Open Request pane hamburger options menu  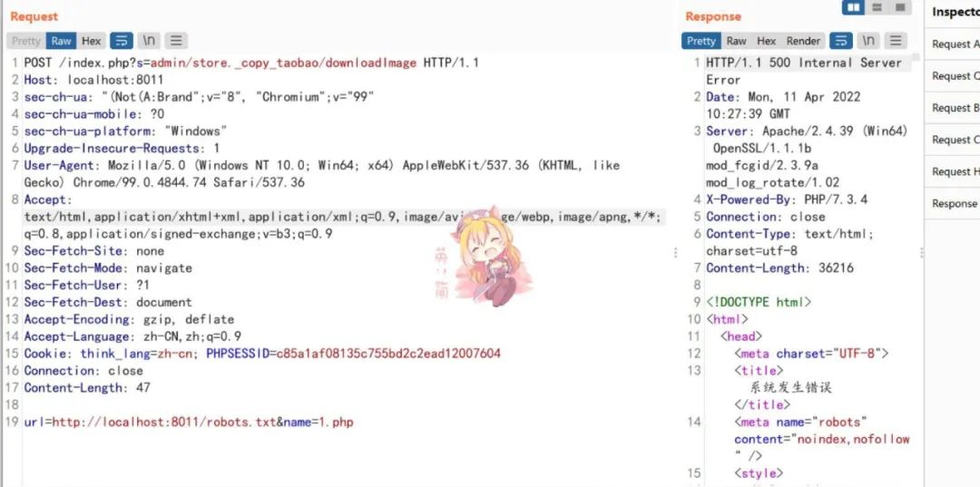pyautogui.click(x=176, y=41)
